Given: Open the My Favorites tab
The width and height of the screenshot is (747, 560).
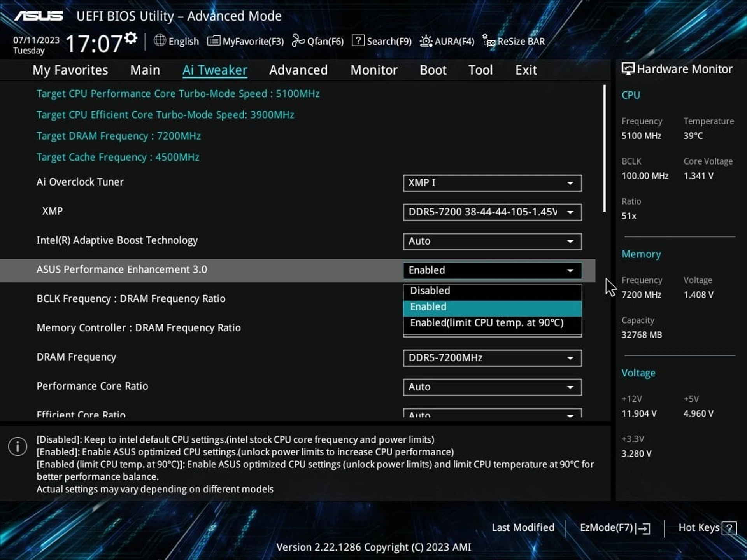Looking at the screenshot, I should (70, 70).
